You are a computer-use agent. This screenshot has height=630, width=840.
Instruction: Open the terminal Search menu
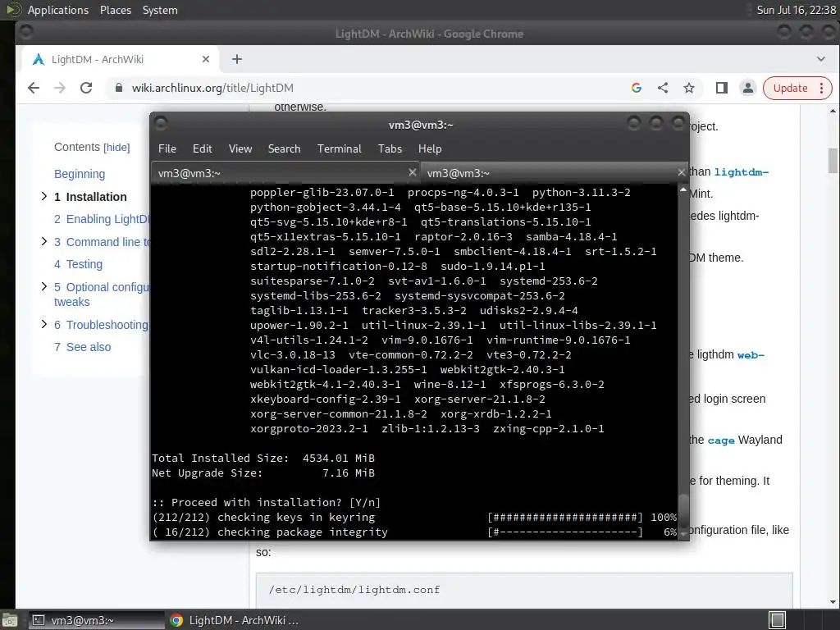[x=284, y=149]
